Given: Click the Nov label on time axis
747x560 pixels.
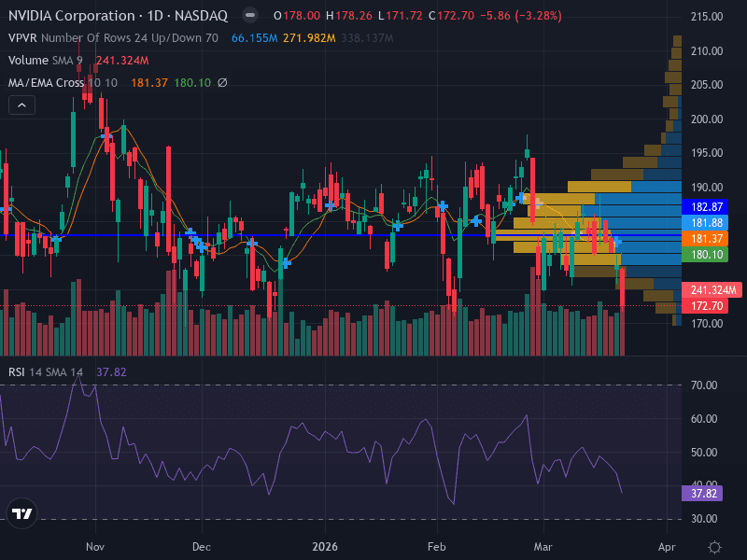Looking at the screenshot, I should click(95, 547).
